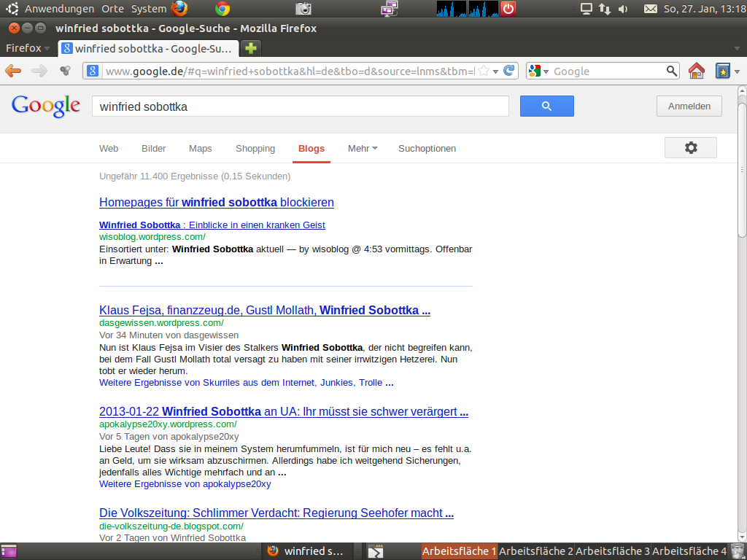Click the camera screenshot icon in top panel
This screenshot has width=747, height=560.
pos(303,9)
